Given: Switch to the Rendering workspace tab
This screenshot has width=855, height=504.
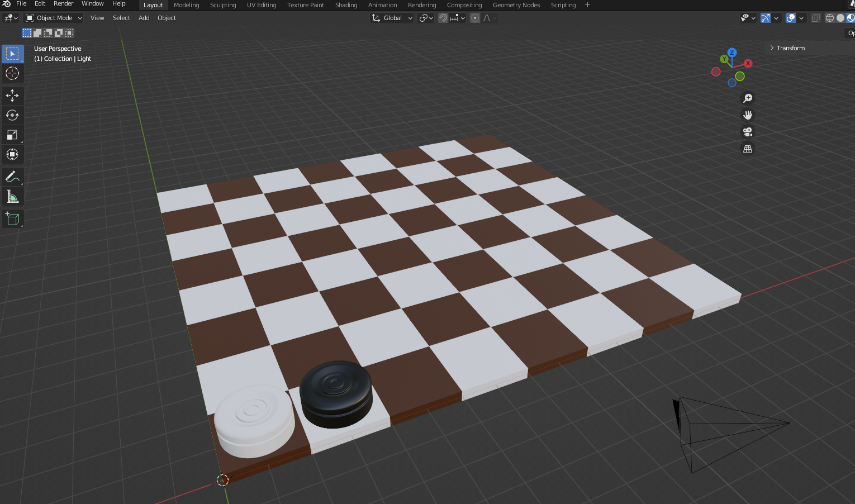Looking at the screenshot, I should click(422, 5).
